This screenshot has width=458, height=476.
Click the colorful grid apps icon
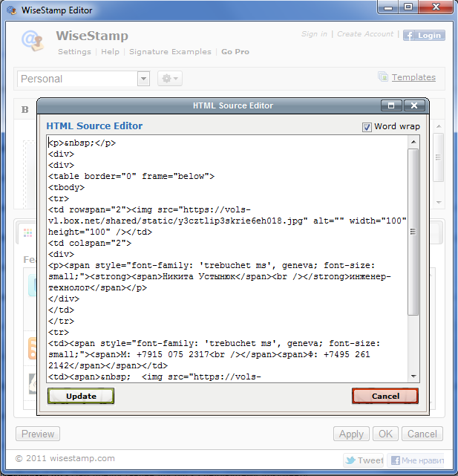click(x=27, y=233)
